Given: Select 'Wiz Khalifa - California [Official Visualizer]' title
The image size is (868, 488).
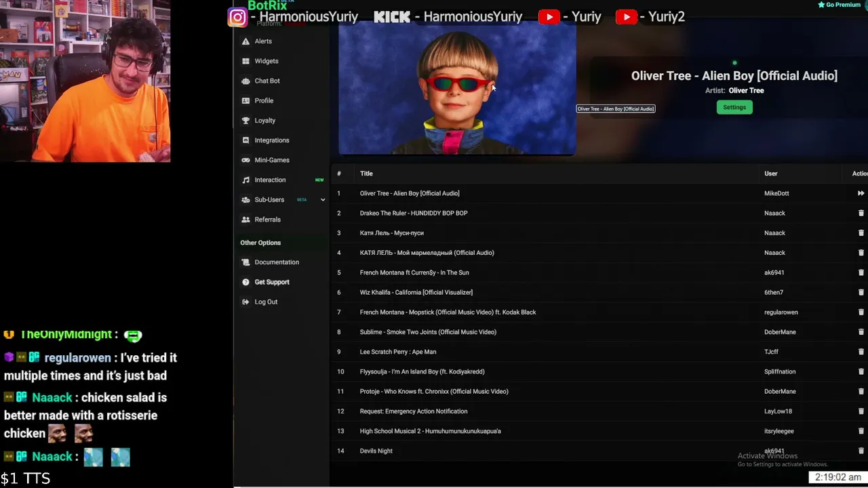Looking at the screenshot, I should [416, 292].
